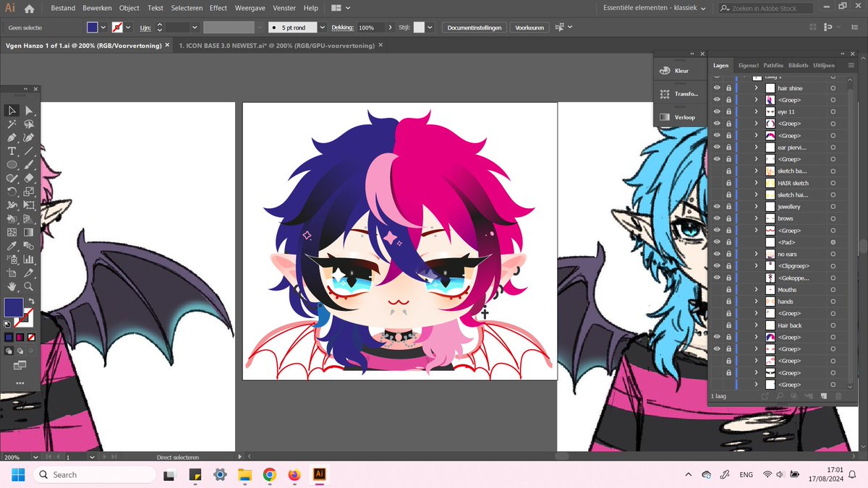This screenshot has height=488, width=868.
Task: Toggle the lock on HAIR sketch layer
Action: (728, 183)
